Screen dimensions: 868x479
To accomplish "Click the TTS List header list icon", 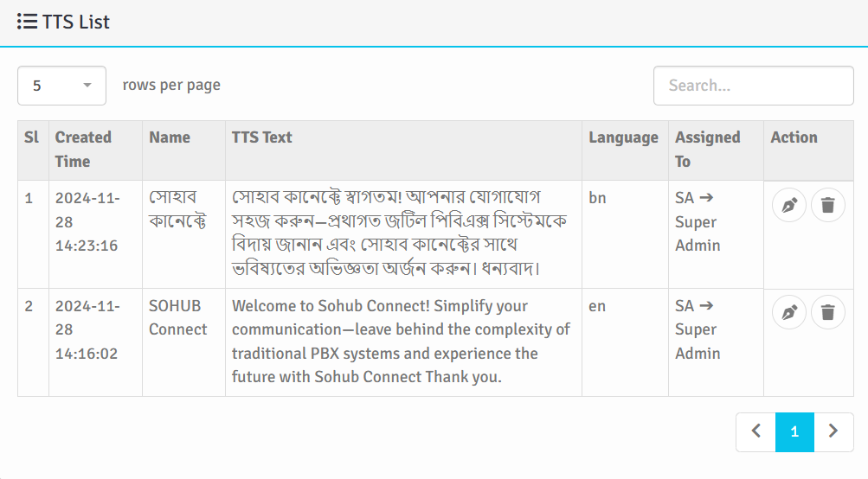I will click(x=26, y=22).
